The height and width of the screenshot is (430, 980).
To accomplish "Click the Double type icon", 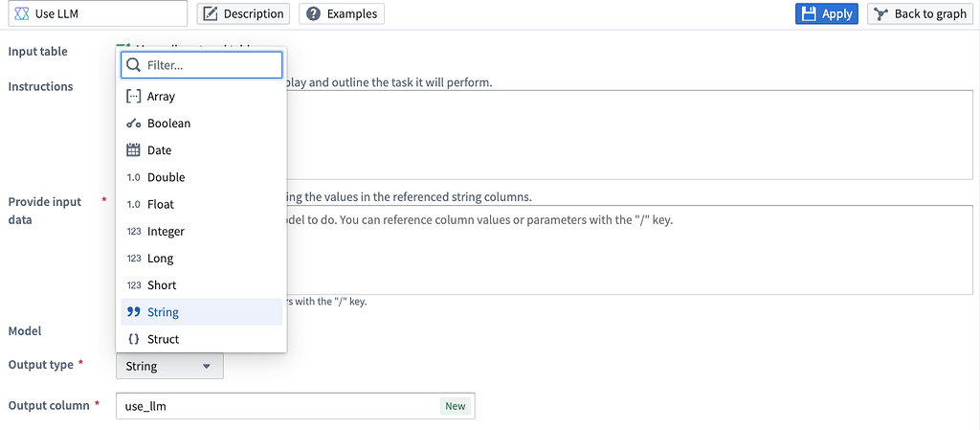I will 134,177.
